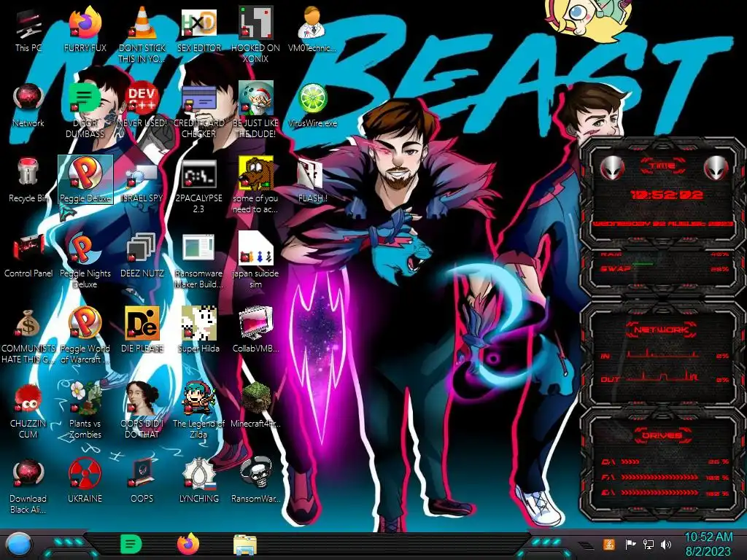This screenshot has width=747, height=560.
Task: Click the DRIVES widget header label
Action: [x=662, y=435]
